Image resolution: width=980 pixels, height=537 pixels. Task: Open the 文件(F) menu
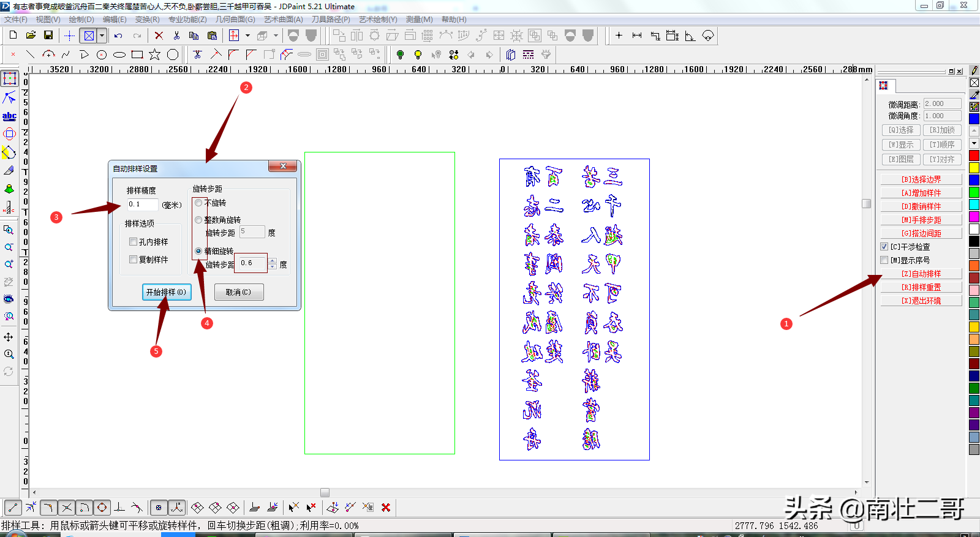pyautogui.click(x=16, y=20)
